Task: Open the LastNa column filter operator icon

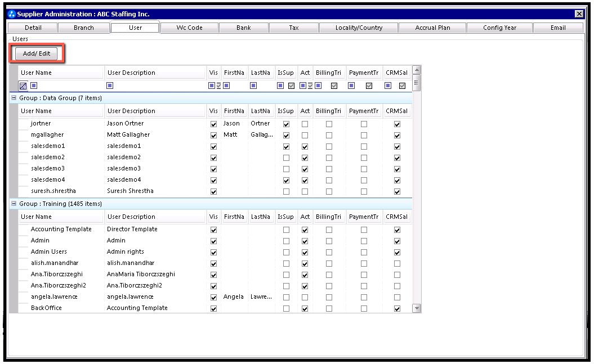Action: [x=253, y=86]
